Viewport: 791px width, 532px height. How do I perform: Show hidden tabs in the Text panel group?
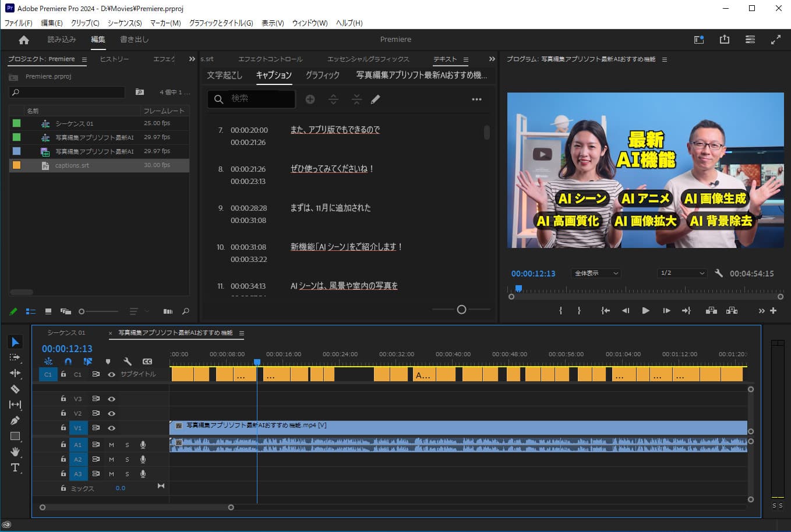pyautogui.click(x=492, y=59)
